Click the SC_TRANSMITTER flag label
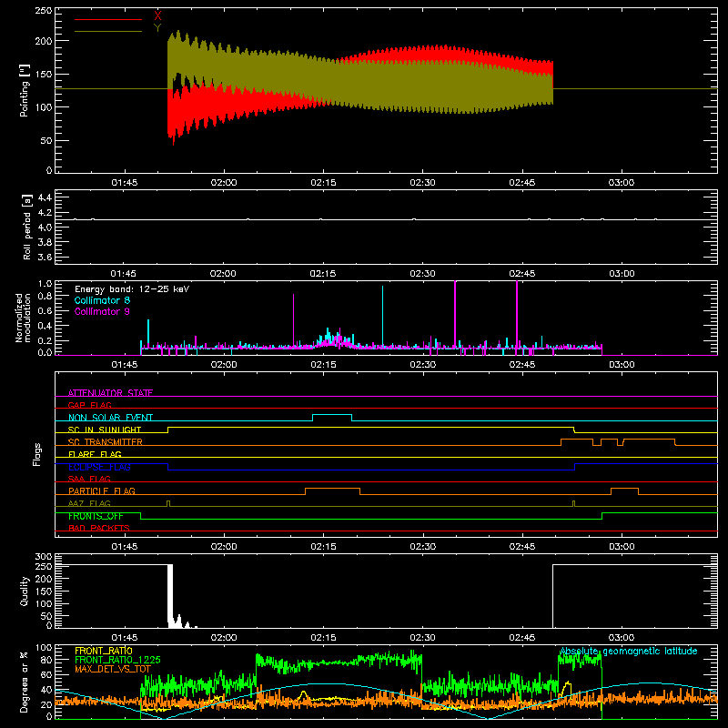This screenshot has height=728, width=728. 106,442
